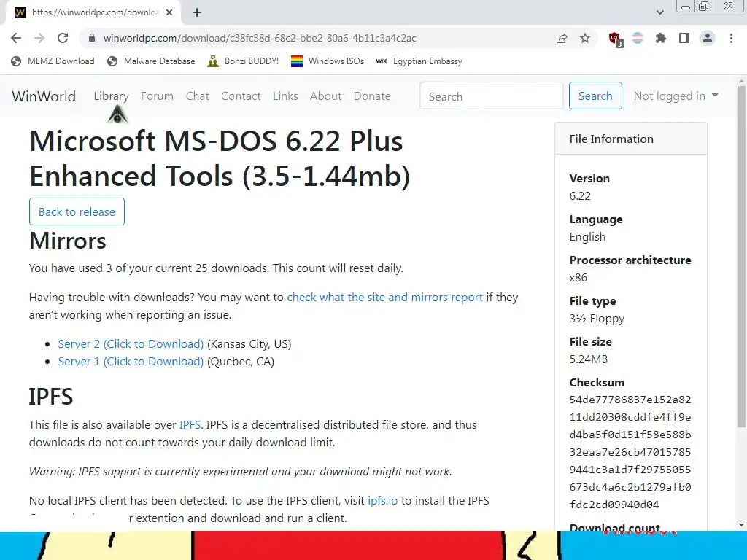This screenshot has width=747, height=560.
Task: Select the language value English
Action: [x=587, y=237]
